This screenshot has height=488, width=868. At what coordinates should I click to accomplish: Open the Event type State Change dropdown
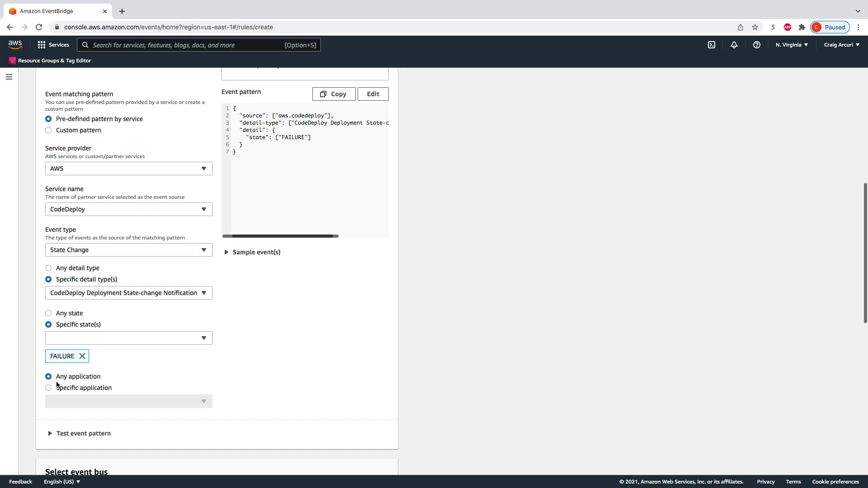[128, 250]
